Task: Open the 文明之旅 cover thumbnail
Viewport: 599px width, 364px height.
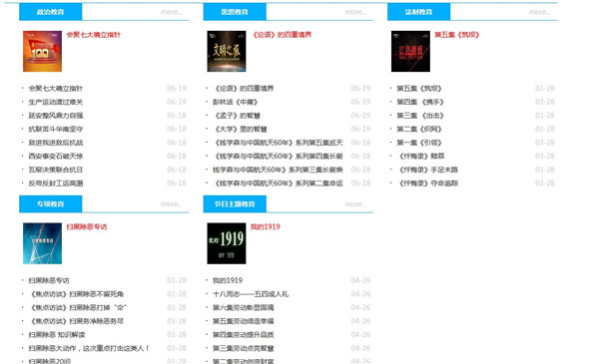Action: point(227,51)
